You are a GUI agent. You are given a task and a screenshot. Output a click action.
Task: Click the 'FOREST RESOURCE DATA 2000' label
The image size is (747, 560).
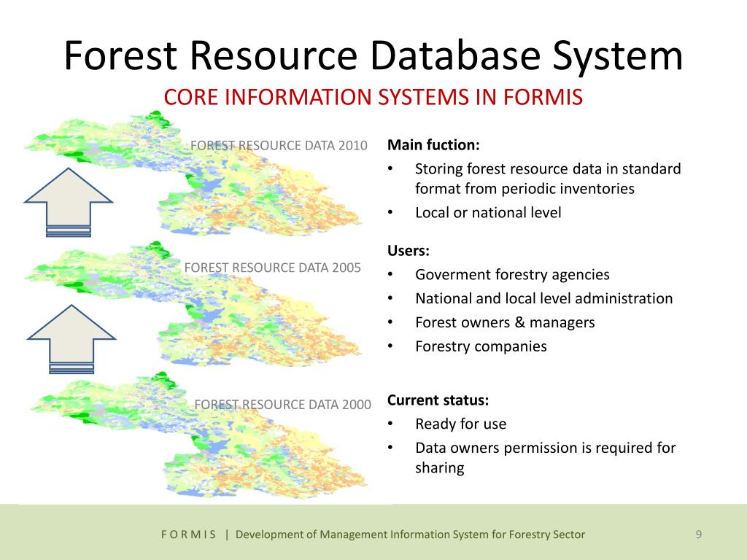(x=282, y=405)
